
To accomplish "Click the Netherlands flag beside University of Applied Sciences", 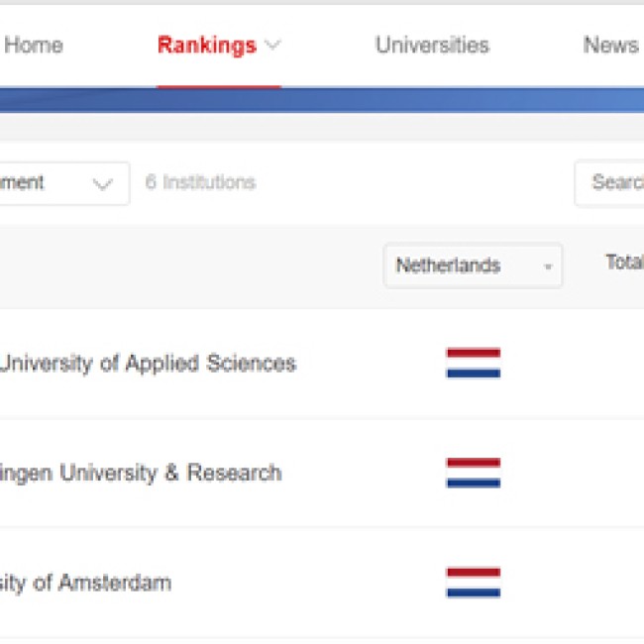I will tap(474, 363).
